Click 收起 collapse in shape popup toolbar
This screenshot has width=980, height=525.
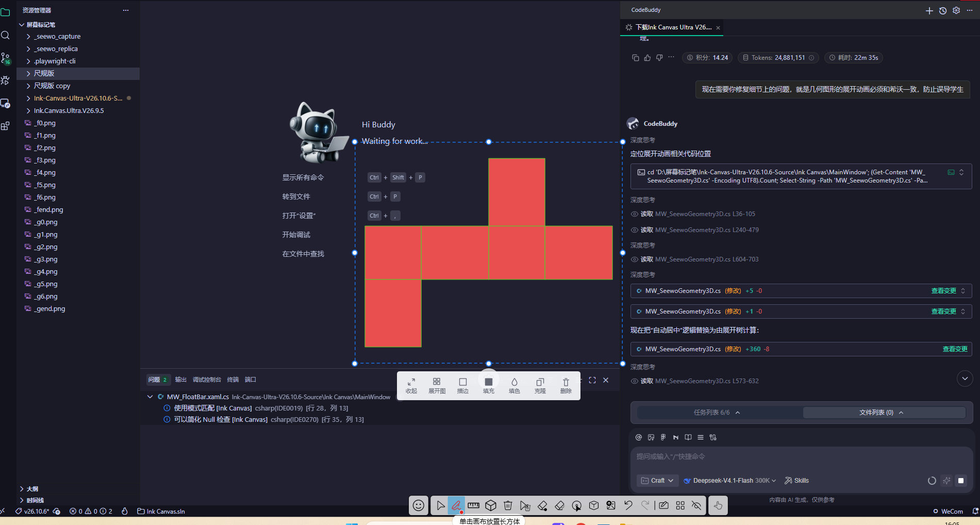pyautogui.click(x=411, y=386)
